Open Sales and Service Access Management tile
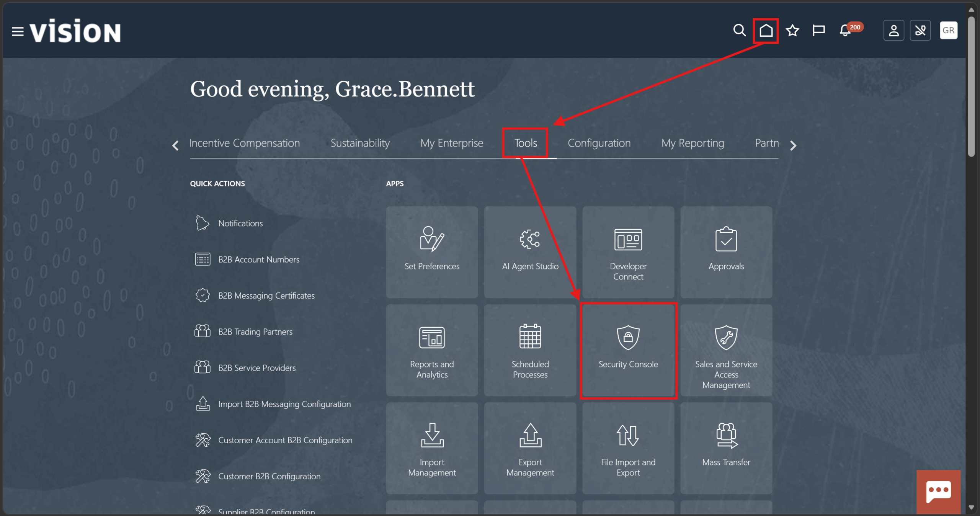Screen dimensions: 980x516 point(726,350)
